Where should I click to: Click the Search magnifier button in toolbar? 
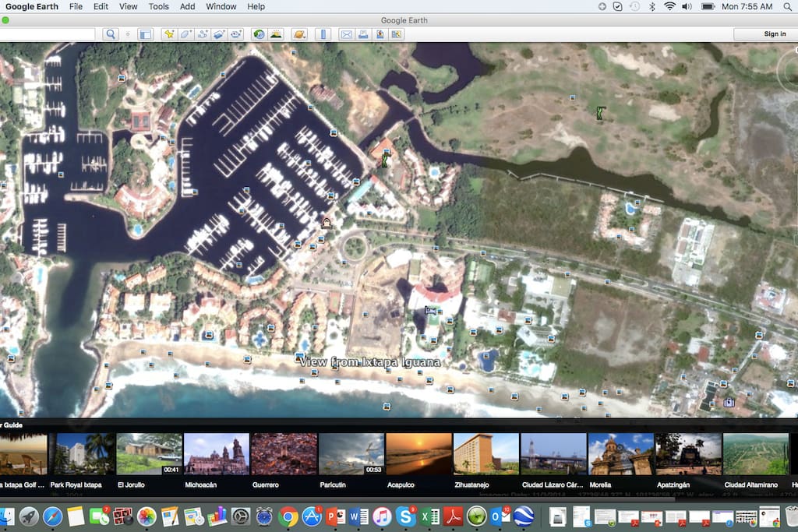(x=111, y=34)
